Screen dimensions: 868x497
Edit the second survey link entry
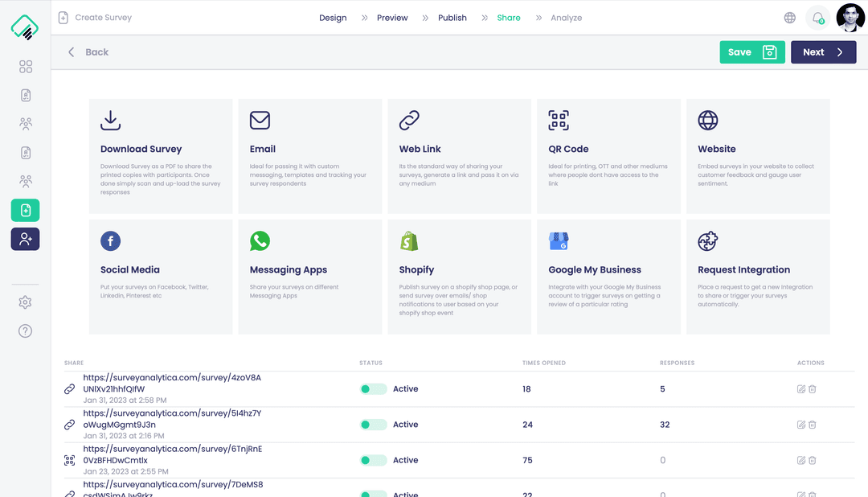(800, 425)
